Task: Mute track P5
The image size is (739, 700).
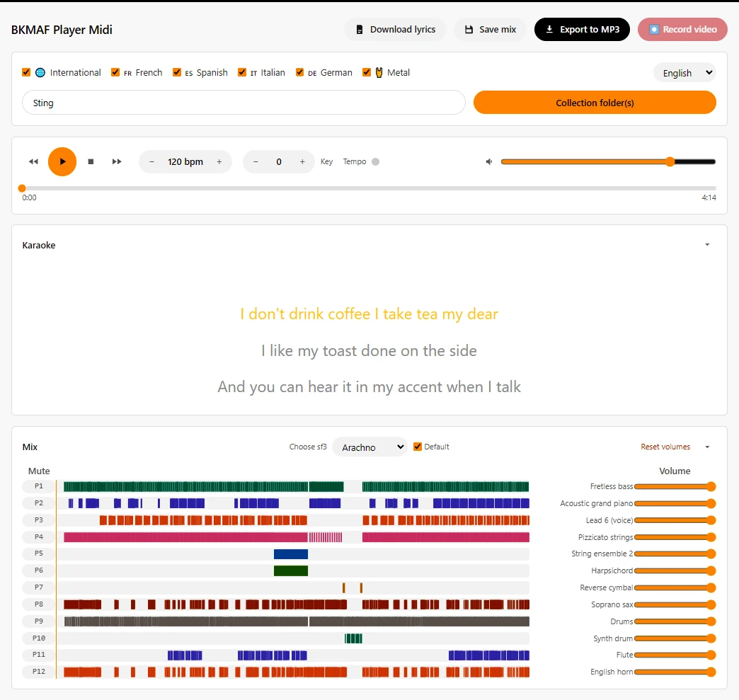Action: click(39, 553)
